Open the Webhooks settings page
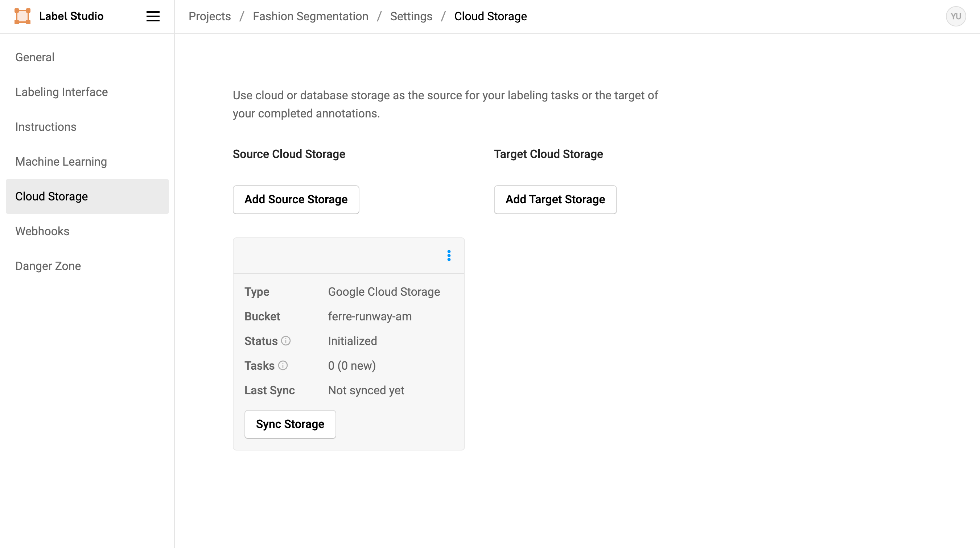This screenshot has height=548, width=980. coord(42,231)
